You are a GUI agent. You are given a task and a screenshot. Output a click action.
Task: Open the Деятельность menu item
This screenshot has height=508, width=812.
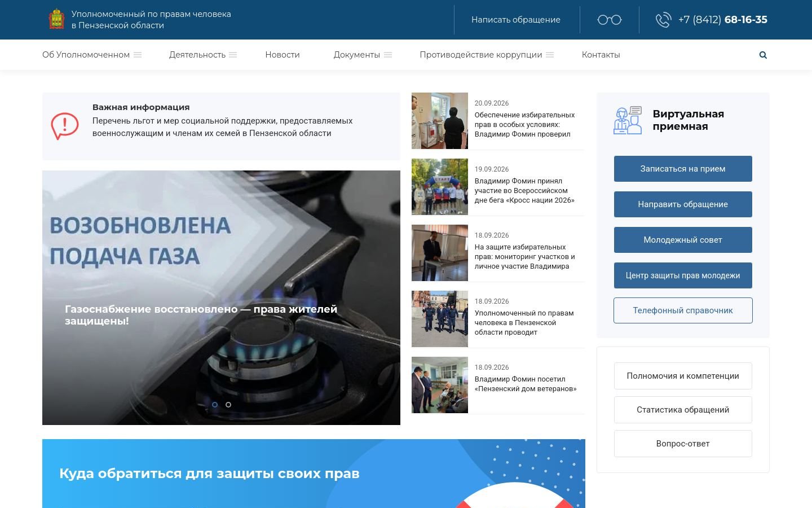click(197, 55)
